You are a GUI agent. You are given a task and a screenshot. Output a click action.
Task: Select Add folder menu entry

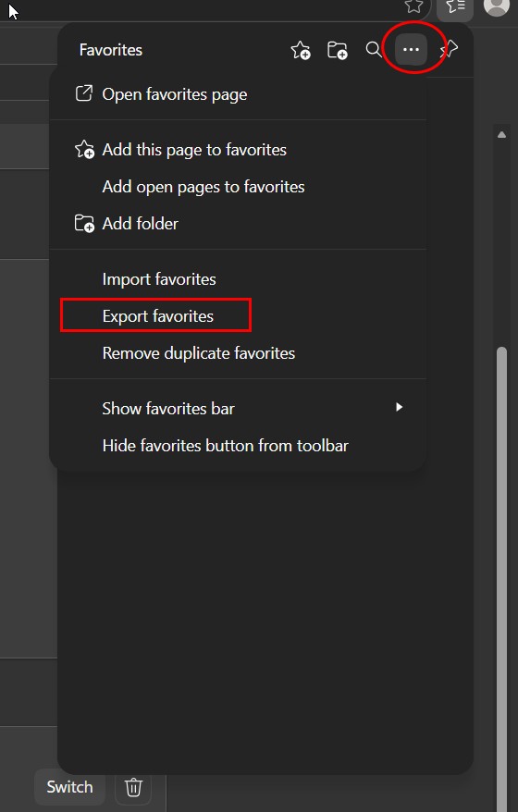coord(238,224)
